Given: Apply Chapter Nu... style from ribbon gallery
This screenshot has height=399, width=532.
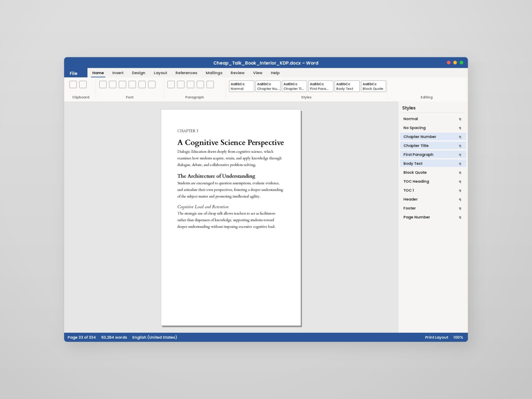Looking at the screenshot, I should [x=268, y=86].
